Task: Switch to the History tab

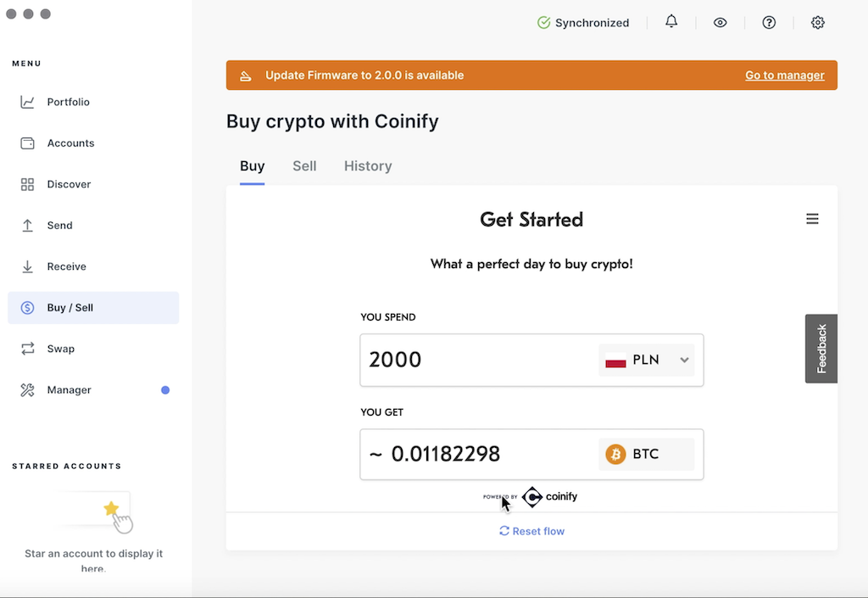Action: point(368,166)
